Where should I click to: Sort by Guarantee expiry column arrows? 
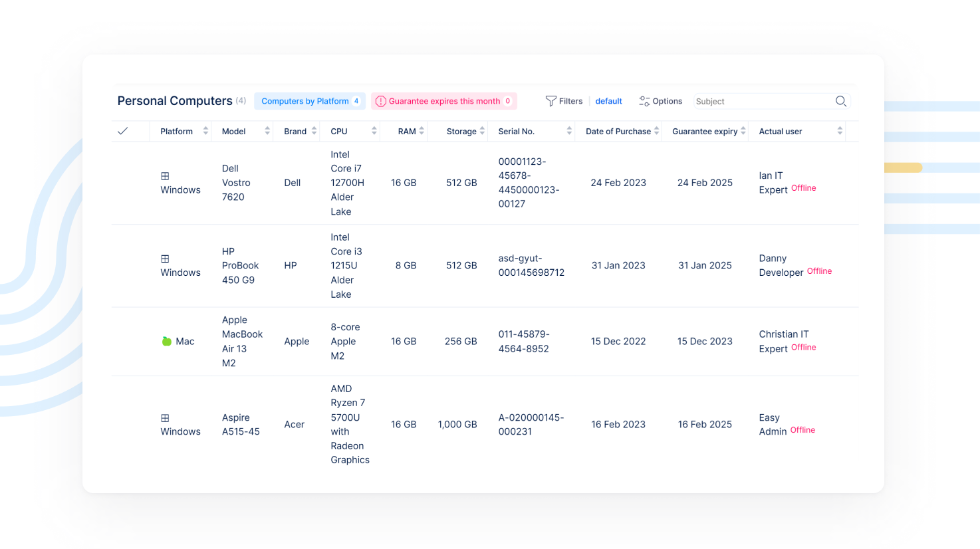coord(743,131)
